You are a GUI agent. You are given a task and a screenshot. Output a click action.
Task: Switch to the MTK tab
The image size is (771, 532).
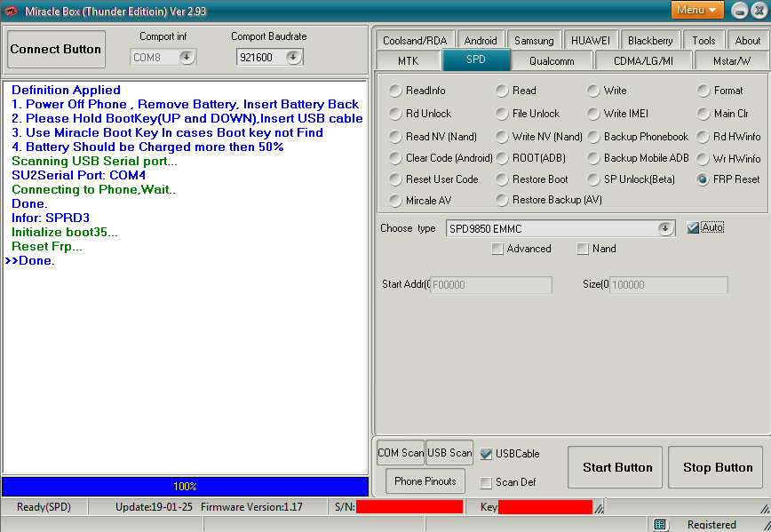[408, 61]
